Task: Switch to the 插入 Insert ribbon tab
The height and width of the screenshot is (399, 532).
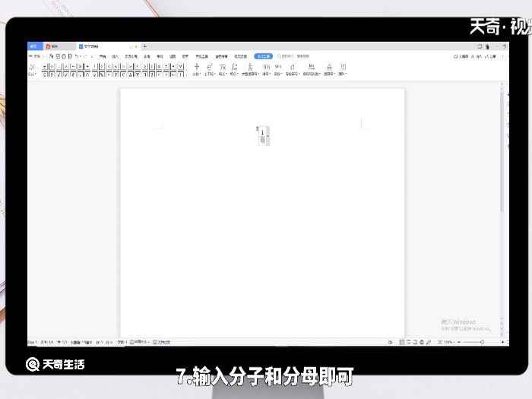Action: 116,56
